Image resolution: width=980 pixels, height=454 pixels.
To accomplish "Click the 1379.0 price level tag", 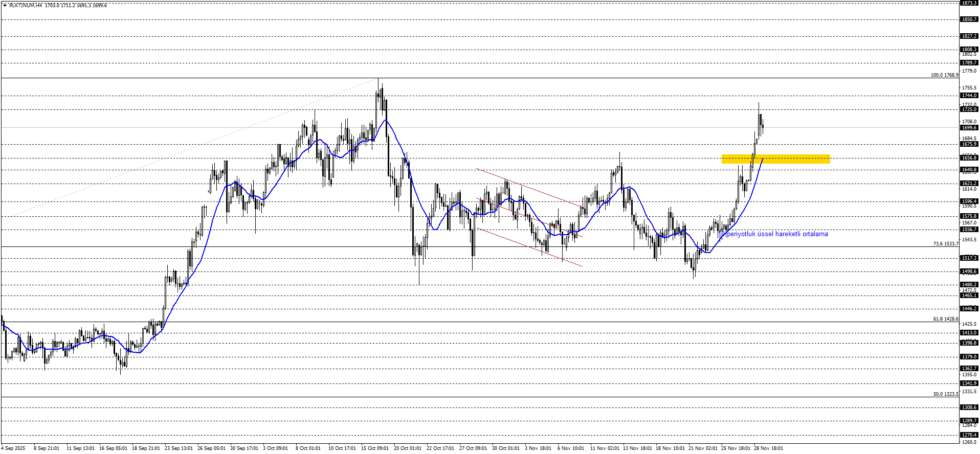I will 969,357.
